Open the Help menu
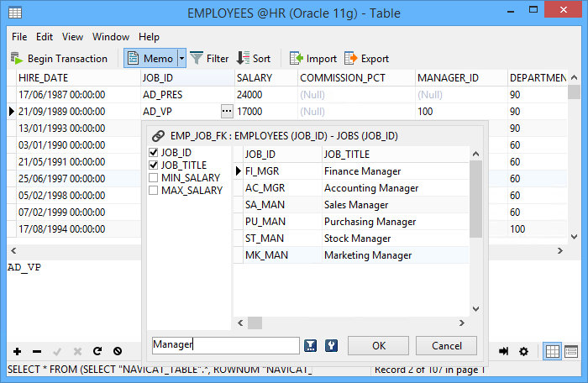 [149, 37]
